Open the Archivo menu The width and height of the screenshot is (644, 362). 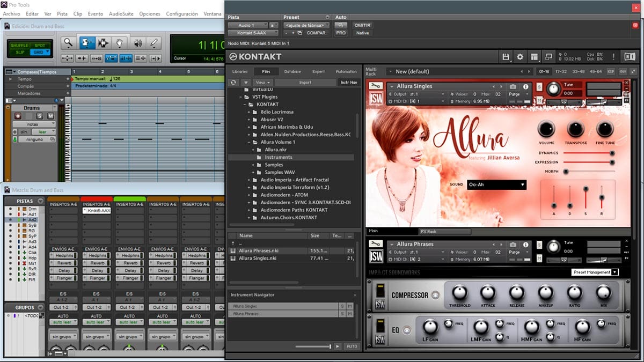pyautogui.click(x=11, y=14)
